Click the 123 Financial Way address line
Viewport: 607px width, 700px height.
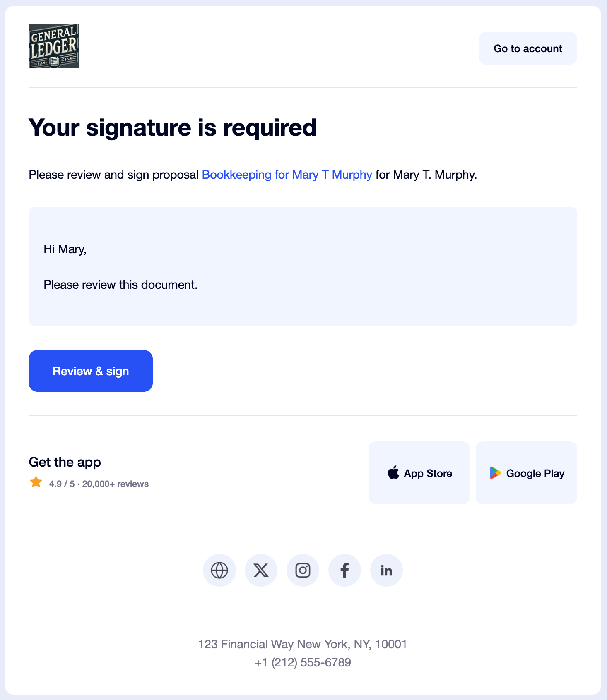[x=303, y=644]
